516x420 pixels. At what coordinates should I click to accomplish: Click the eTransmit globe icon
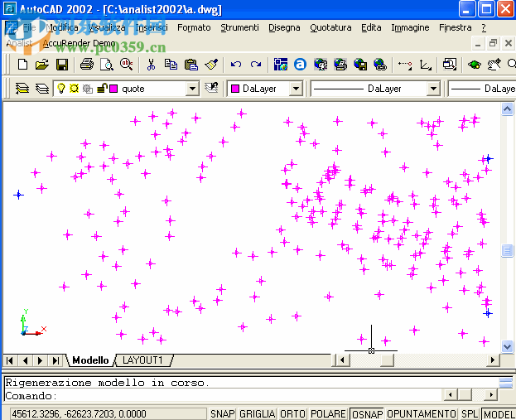pyautogui.click(x=360, y=64)
